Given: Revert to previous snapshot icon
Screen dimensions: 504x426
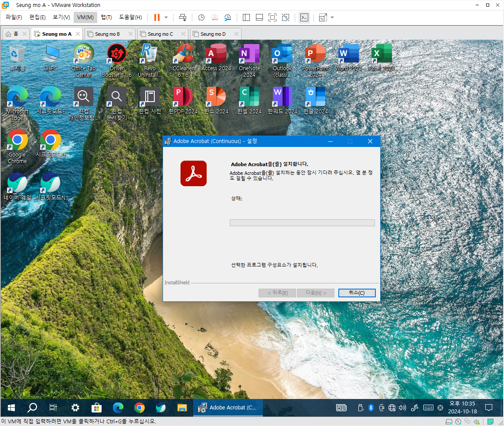Looking at the screenshot, I should [x=215, y=17].
